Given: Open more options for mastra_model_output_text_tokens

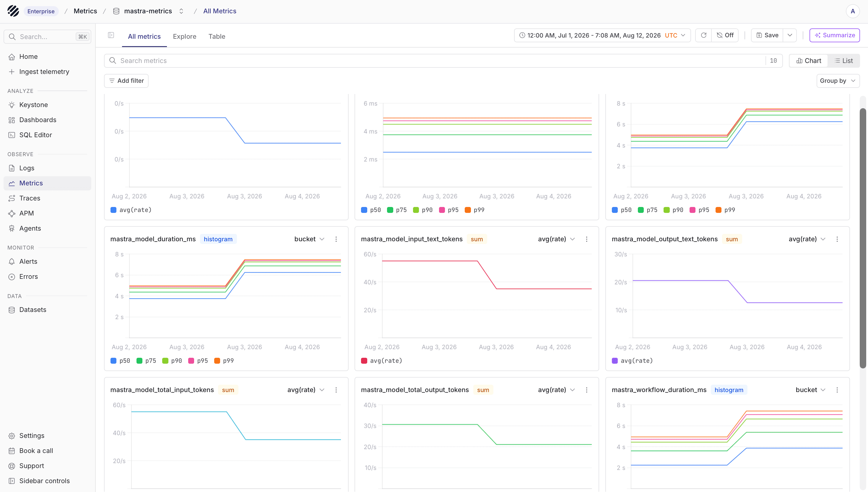Looking at the screenshot, I should coord(837,239).
